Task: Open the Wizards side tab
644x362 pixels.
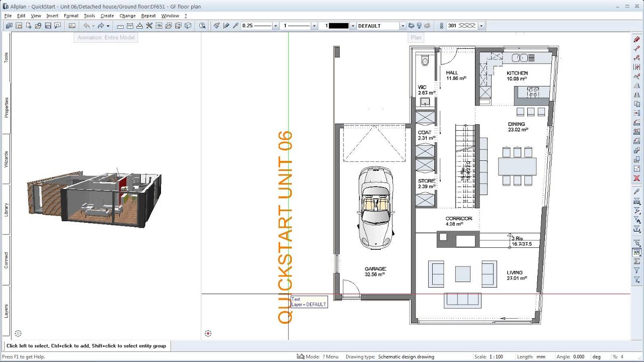Action: pos(6,159)
